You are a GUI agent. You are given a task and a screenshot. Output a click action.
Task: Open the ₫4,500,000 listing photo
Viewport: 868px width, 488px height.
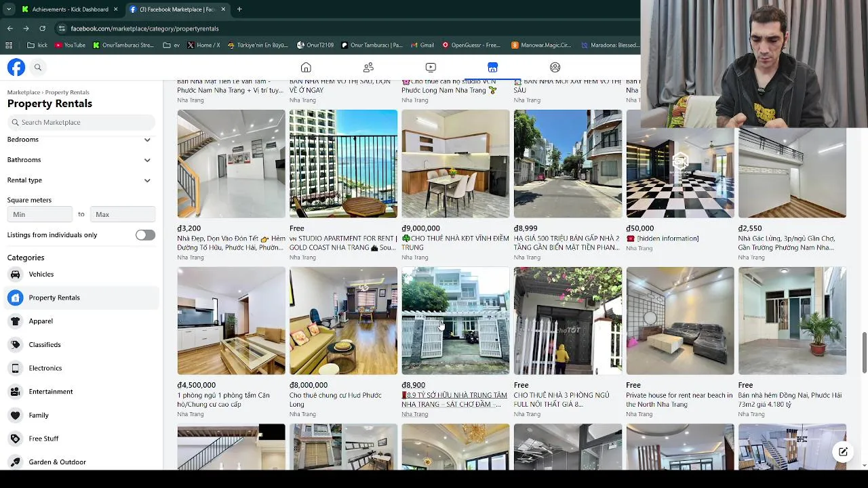[231, 321]
